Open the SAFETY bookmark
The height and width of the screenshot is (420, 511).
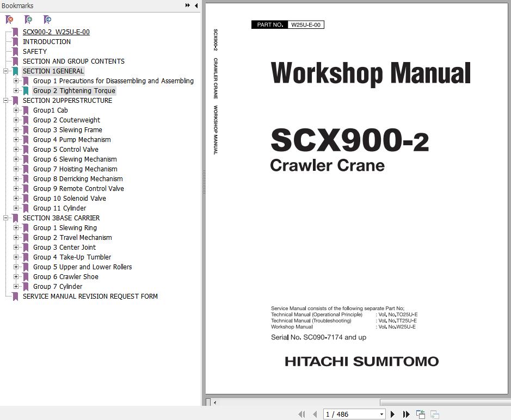(35, 52)
